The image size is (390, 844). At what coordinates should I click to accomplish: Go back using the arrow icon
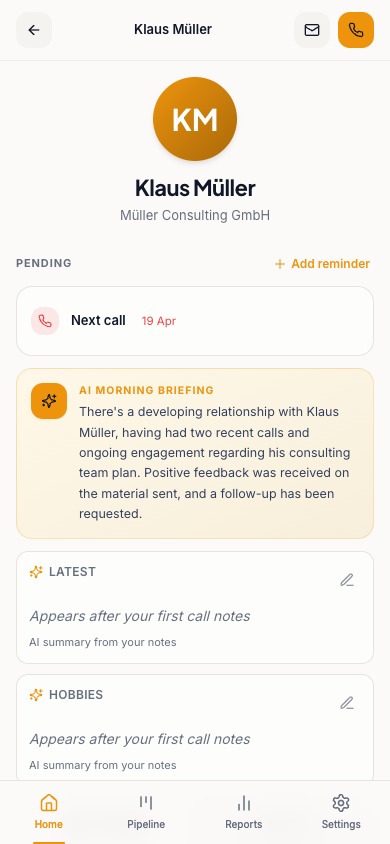(x=34, y=30)
